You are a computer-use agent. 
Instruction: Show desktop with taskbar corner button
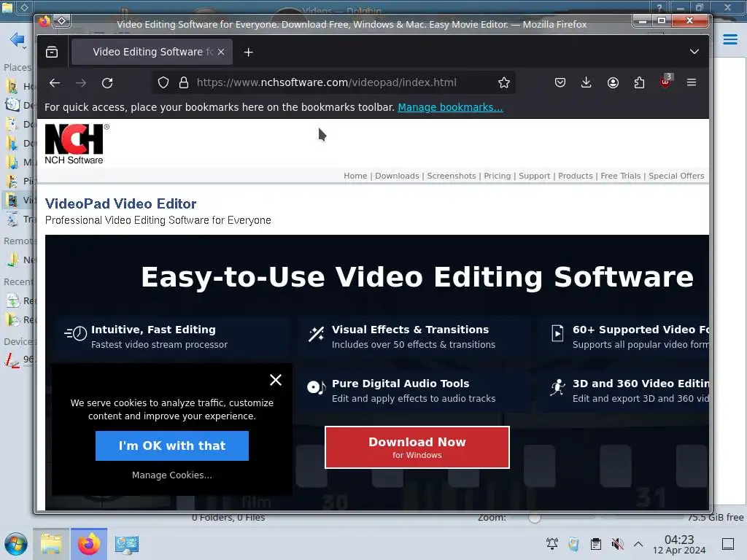click(727, 544)
